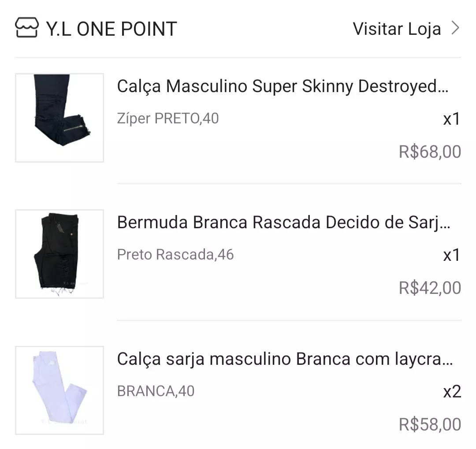
Task: Select the Calça Masculino Super Skinny Destroyed title
Action: coord(283,87)
